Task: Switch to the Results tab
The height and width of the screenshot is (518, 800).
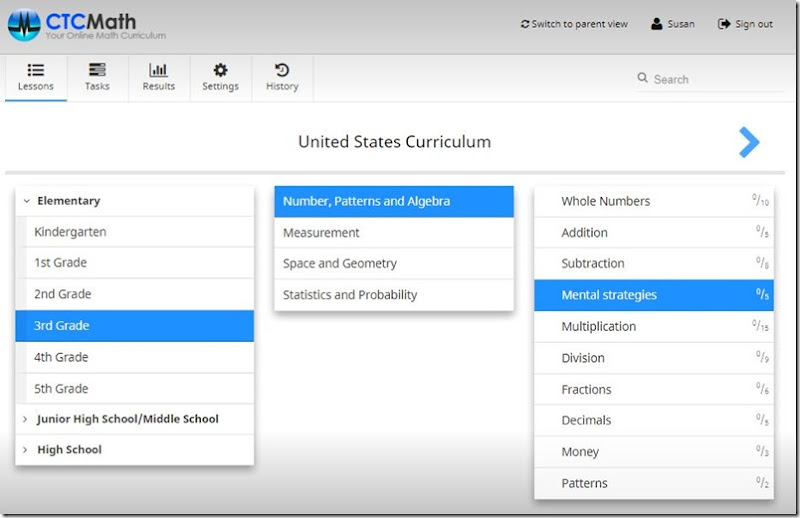Action: tap(159, 86)
